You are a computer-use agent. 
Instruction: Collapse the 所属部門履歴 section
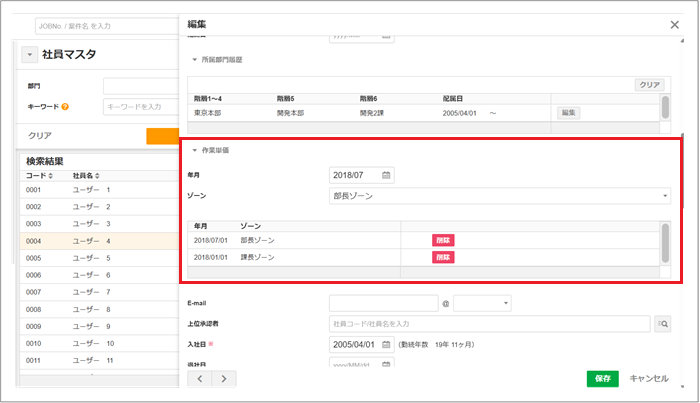[195, 60]
